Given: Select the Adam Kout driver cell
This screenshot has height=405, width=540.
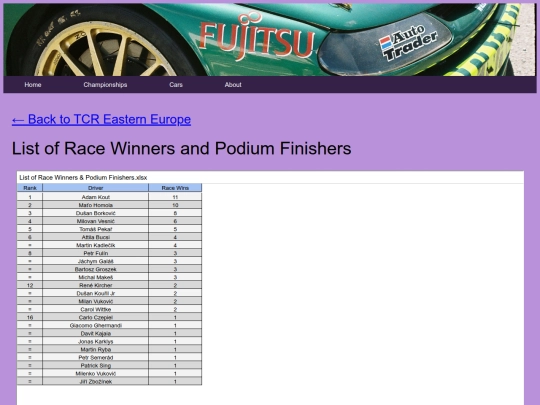Looking at the screenshot, I should pyautogui.click(x=95, y=197).
